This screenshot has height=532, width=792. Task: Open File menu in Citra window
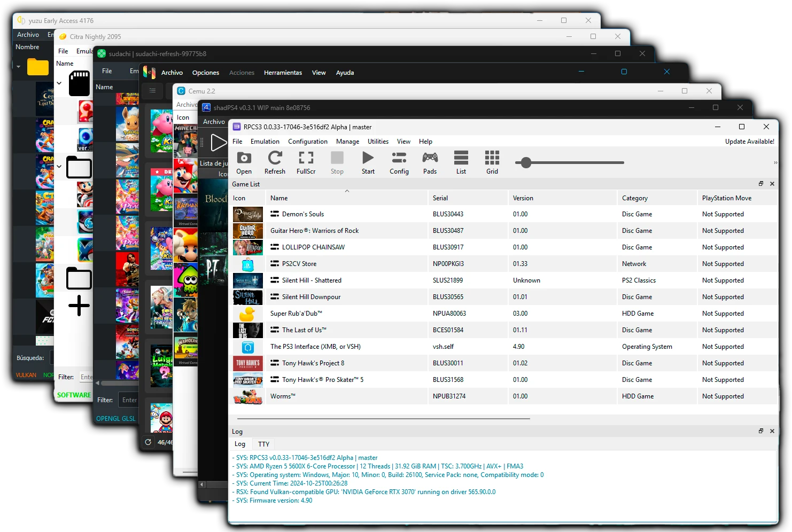point(63,51)
